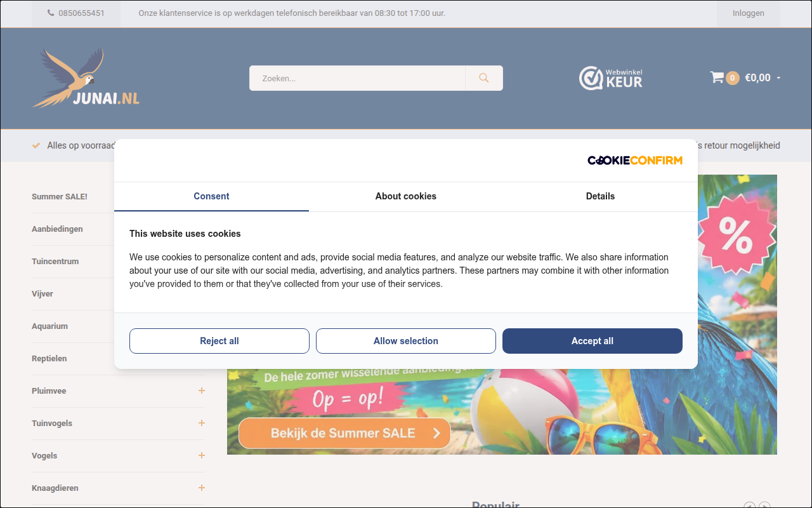Open the Aquarium category
The width and height of the screenshot is (812, 508).
(49, 326)
